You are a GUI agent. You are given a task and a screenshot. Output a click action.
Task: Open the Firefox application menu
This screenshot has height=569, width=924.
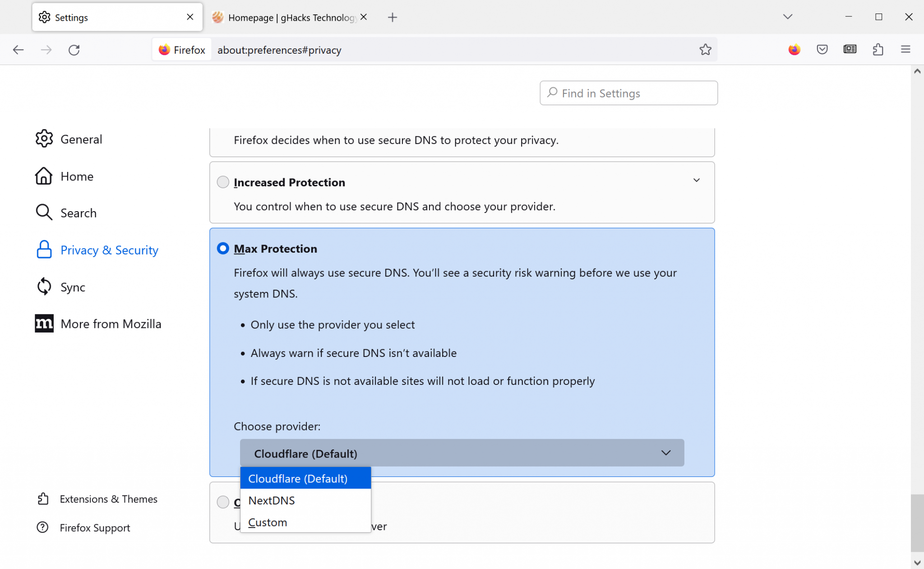(x=906, y=50)
